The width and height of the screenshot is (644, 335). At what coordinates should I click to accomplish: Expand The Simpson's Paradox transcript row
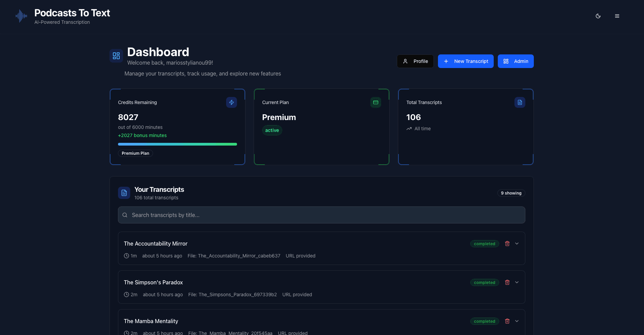coord(517,282)
